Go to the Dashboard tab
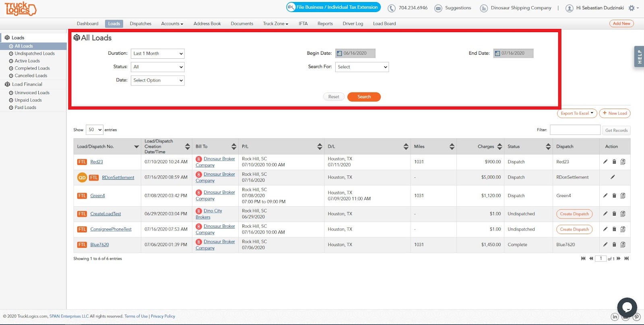Image resolution: width=644 pixels, height=325 pixels. 88,24
